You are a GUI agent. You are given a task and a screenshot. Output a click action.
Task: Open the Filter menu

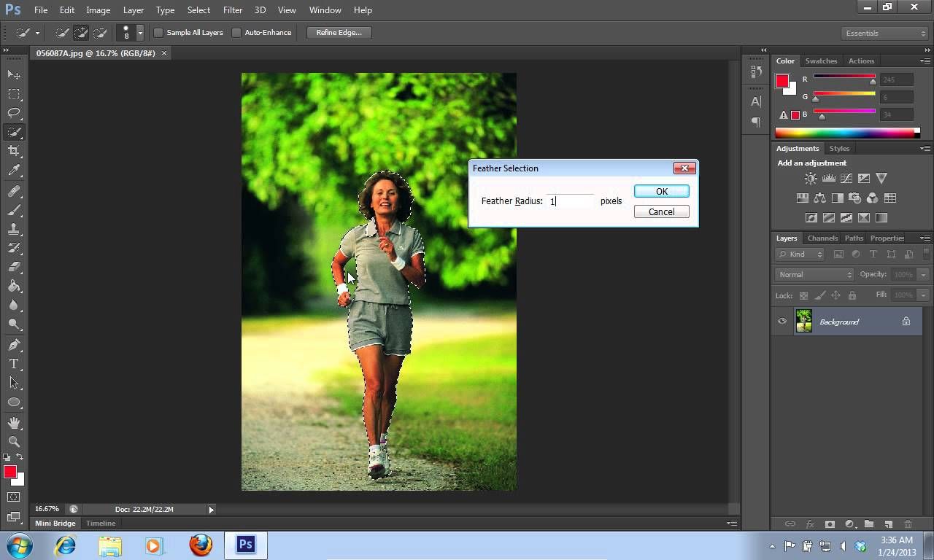pyautogui.click(x=232, y=10)
